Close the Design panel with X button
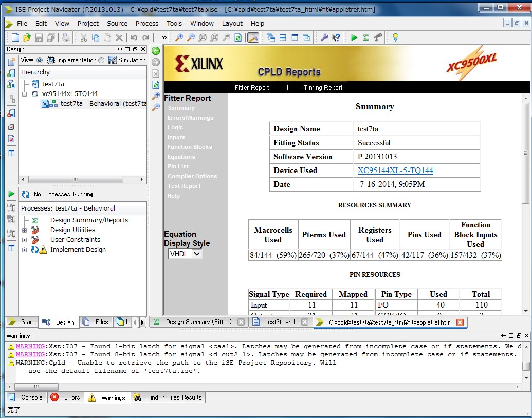532x418 pixels. click(143, 49)
